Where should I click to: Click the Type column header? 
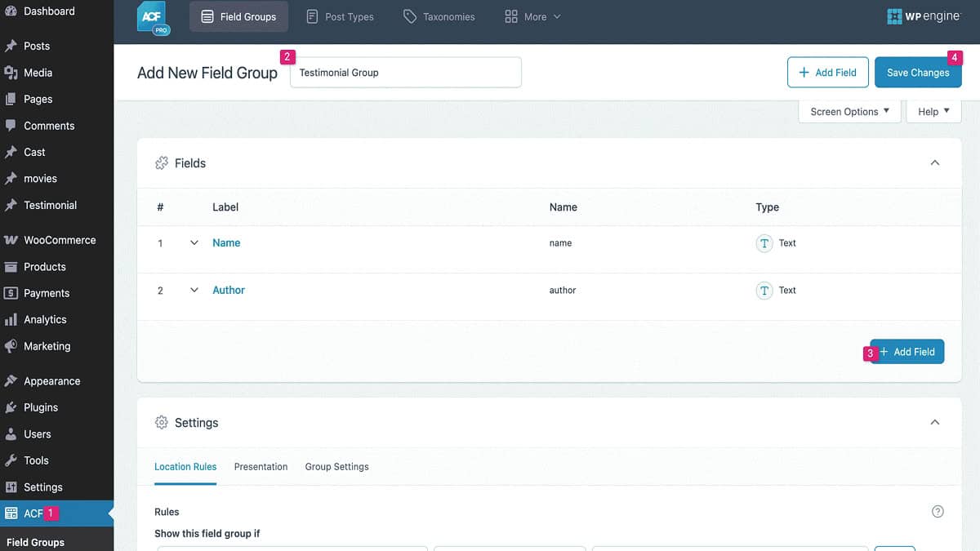click(768, 207)
